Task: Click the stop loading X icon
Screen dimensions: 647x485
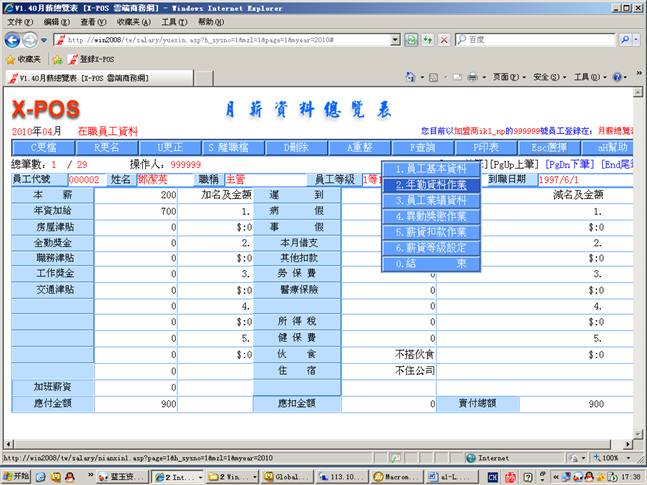Action: (x=443, y=40)
